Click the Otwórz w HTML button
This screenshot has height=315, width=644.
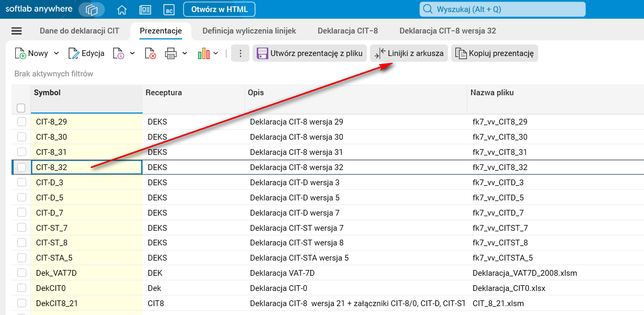pos(219,9)
